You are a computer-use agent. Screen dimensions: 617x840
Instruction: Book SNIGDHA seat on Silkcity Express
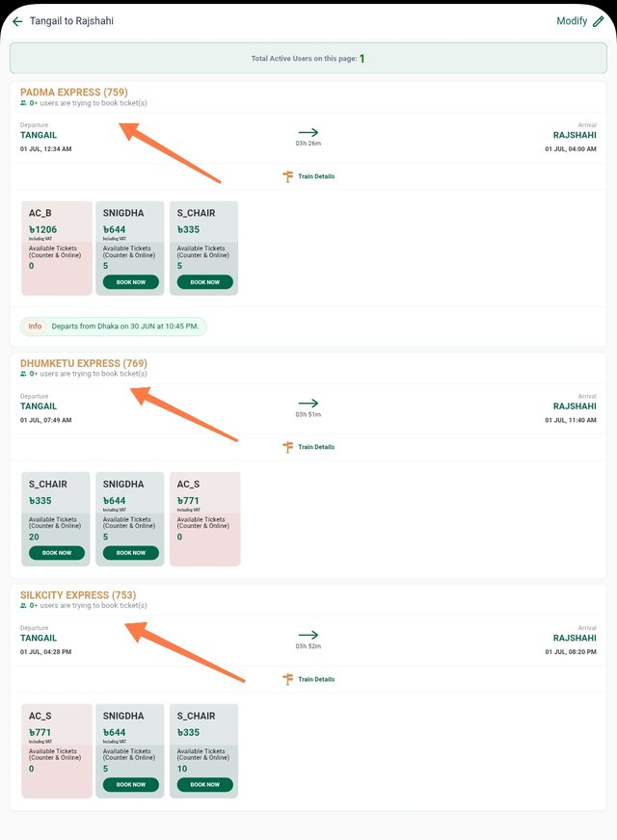[x=131, y=785]
